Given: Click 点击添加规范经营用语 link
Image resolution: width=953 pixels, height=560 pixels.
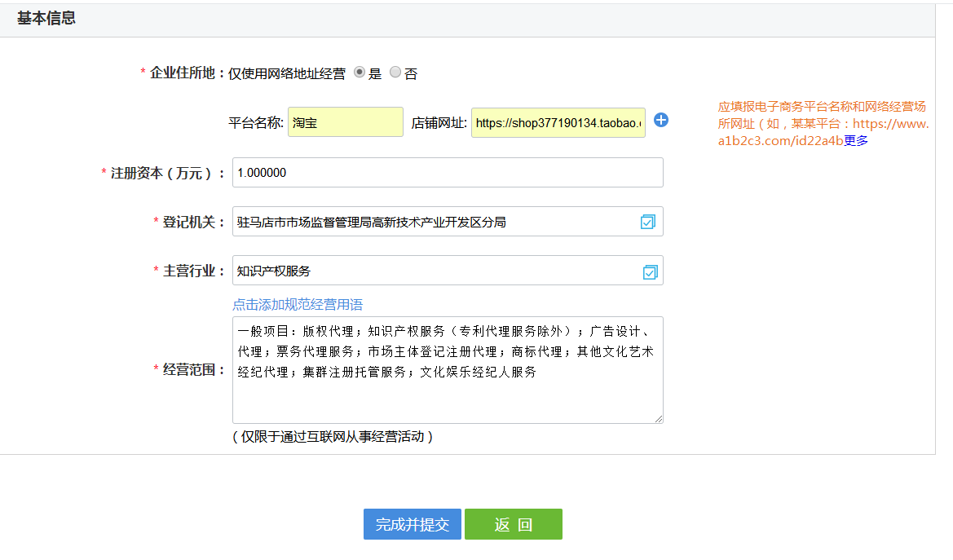Looking at the screenshot, I should pyautogui.click(x=298, y=304).
